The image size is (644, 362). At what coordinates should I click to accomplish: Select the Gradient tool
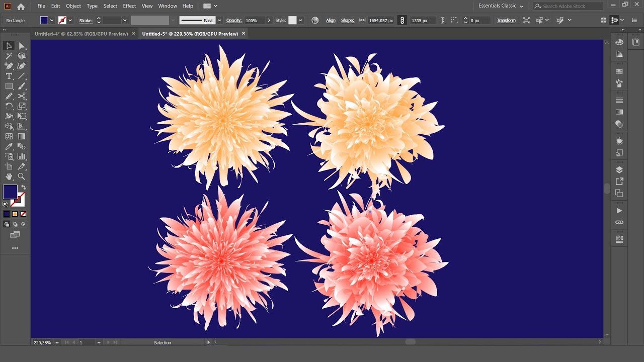coord(22,136)
